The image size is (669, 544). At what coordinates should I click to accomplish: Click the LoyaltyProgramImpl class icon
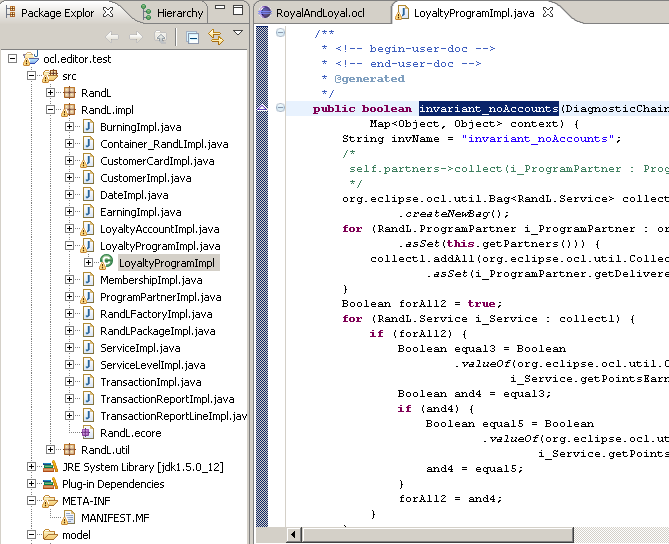[x=106, y=262]
